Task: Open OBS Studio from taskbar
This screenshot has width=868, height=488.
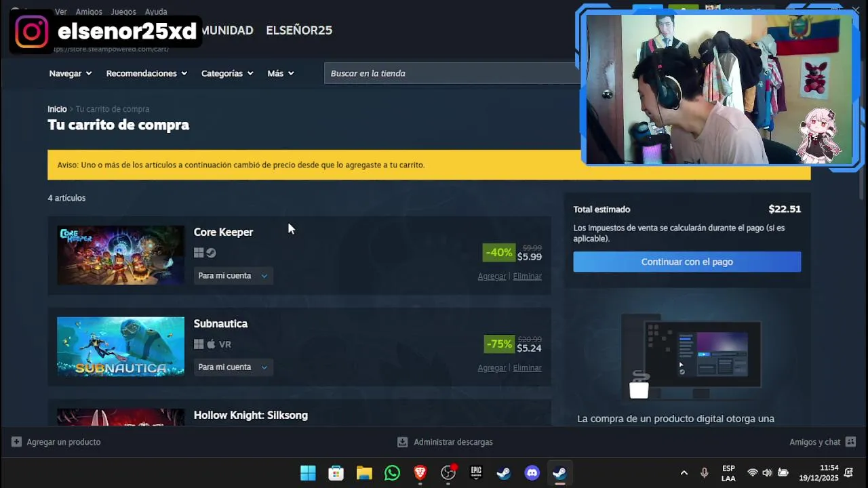Action: click(x=448, y=473)
